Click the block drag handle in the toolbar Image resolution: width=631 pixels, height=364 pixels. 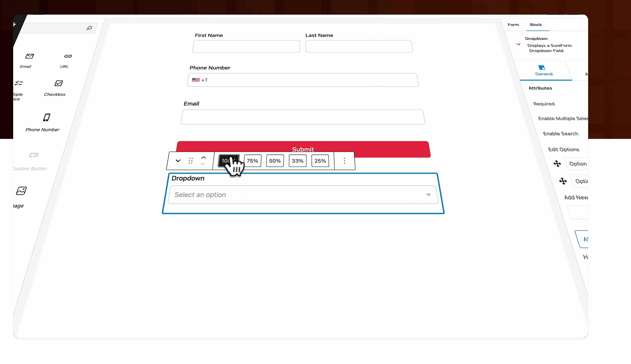tap(190, 161)
